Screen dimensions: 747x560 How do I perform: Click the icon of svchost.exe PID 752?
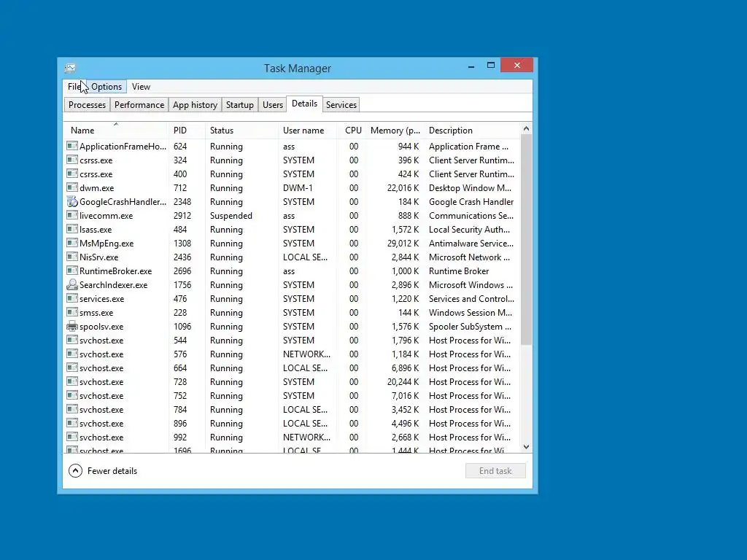(72, 394)
